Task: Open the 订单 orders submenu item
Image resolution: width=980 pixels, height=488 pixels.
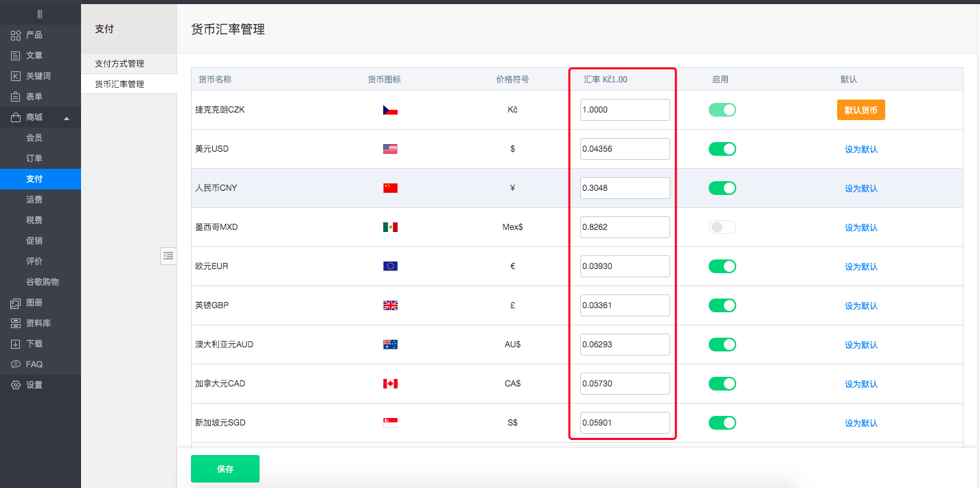Action: point(34,159)
